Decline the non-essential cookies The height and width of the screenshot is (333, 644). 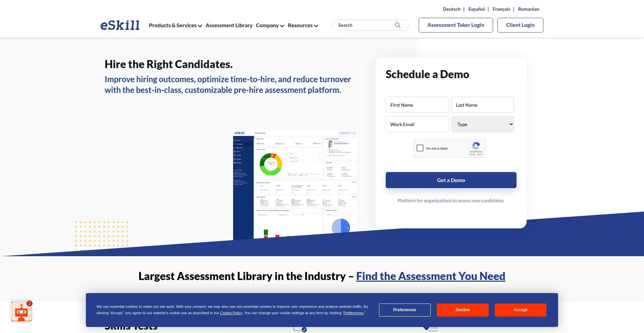463,310
